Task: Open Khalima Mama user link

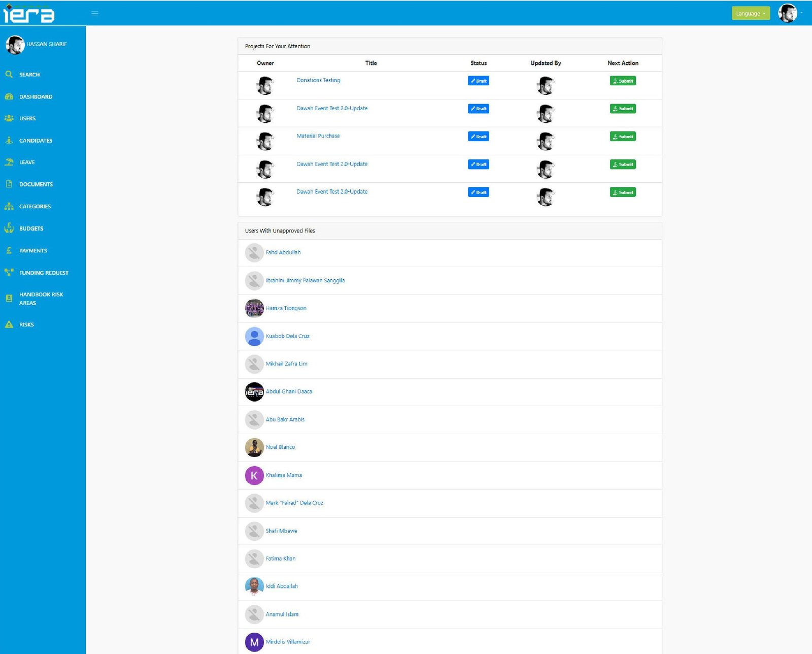Action: pos(284,475)
